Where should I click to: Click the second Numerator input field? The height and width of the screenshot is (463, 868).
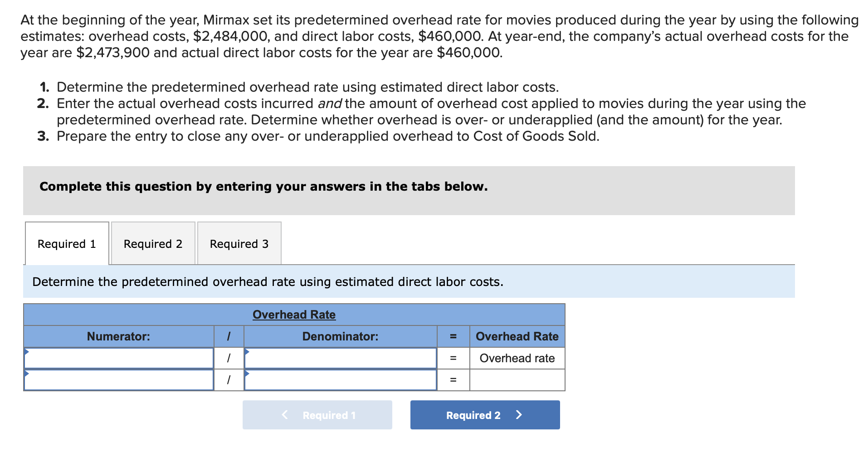[119, 380]
